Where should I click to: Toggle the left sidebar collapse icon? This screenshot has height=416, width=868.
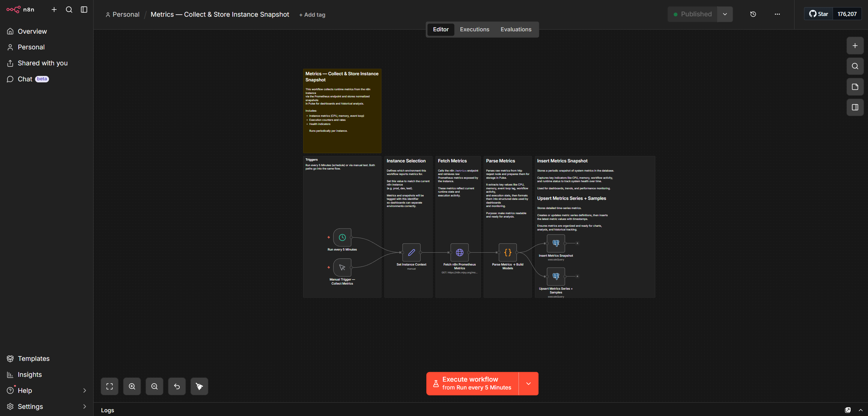[84, 10]
